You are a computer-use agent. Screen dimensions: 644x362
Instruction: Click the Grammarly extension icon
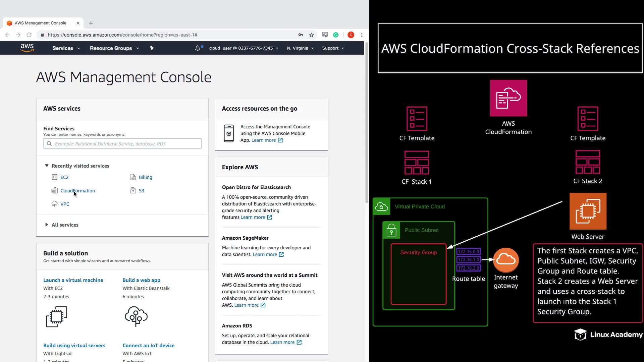click(336, 35)
